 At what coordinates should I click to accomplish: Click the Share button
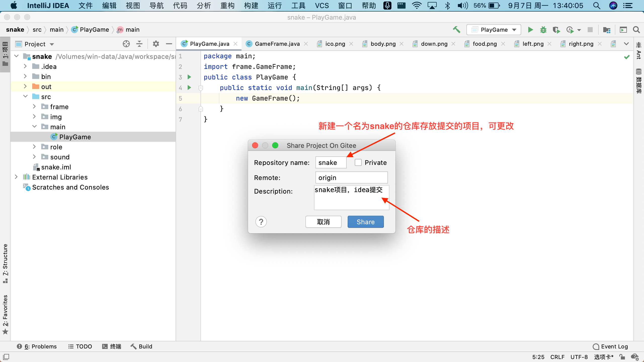[x=366, y=222]
